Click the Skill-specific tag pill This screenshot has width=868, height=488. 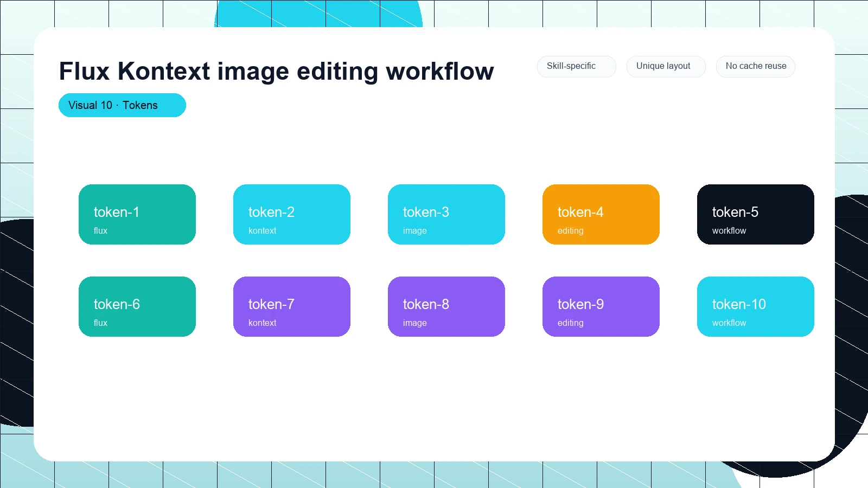click(x=576, y=66)
